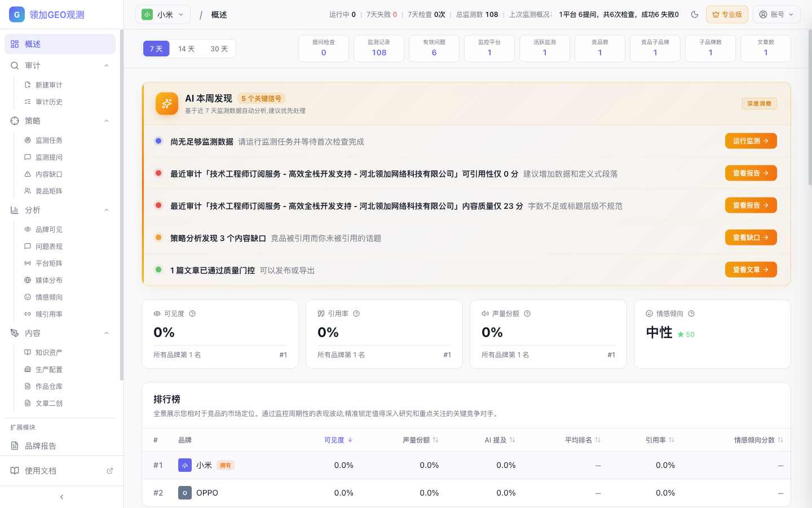Click the 文章数 stat card

766,48
